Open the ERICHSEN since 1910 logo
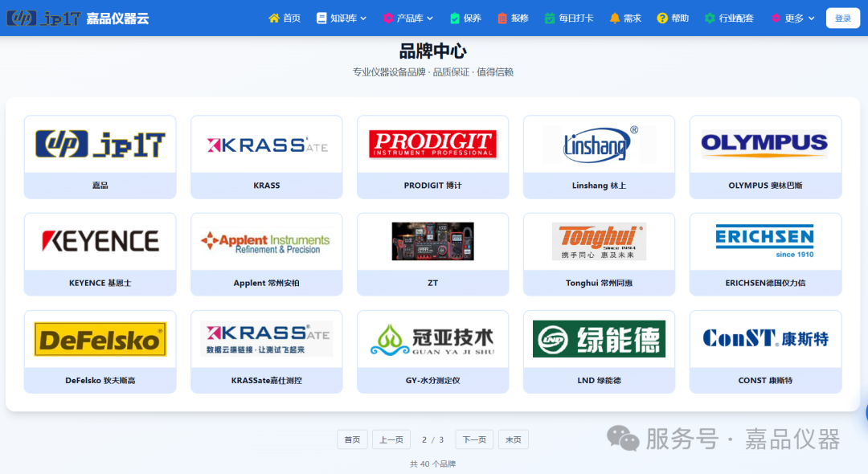 765,241
